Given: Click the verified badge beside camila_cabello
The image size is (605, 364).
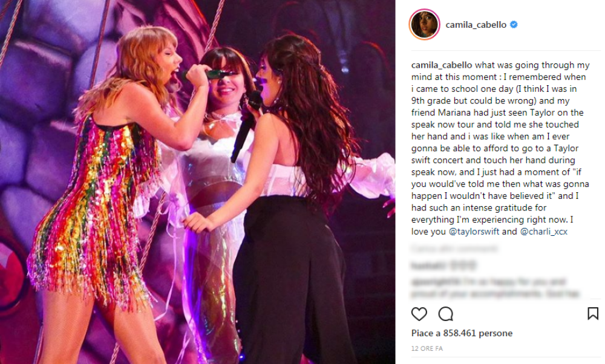Looking at the screenshot, I should tap(514, 25).
